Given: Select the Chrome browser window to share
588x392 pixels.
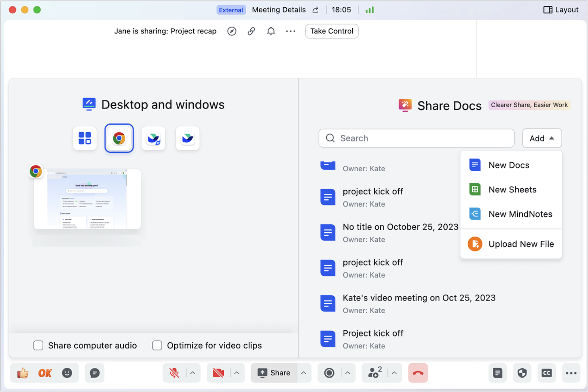Looking at the screenshot, I should (x=119, y=138).
